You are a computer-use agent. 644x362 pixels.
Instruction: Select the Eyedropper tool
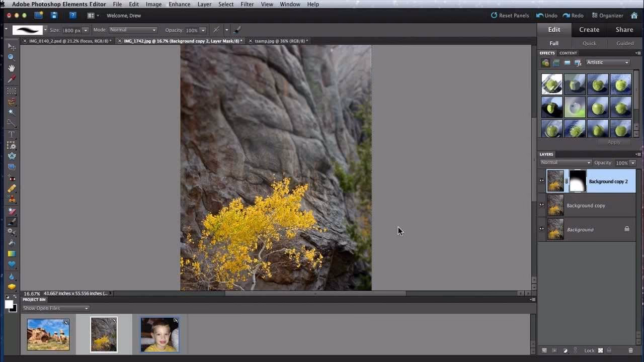click(11, 78)
